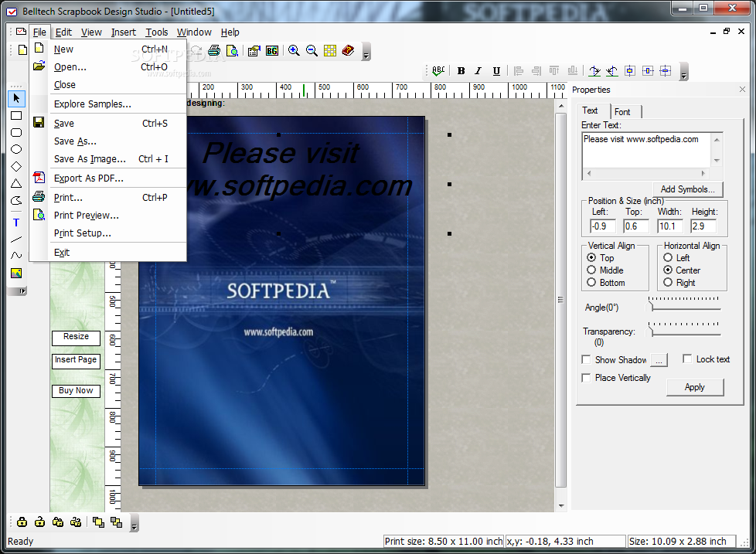Enable the Show Shadow checkbox
The image size is (756, 554).
[586, 360]
